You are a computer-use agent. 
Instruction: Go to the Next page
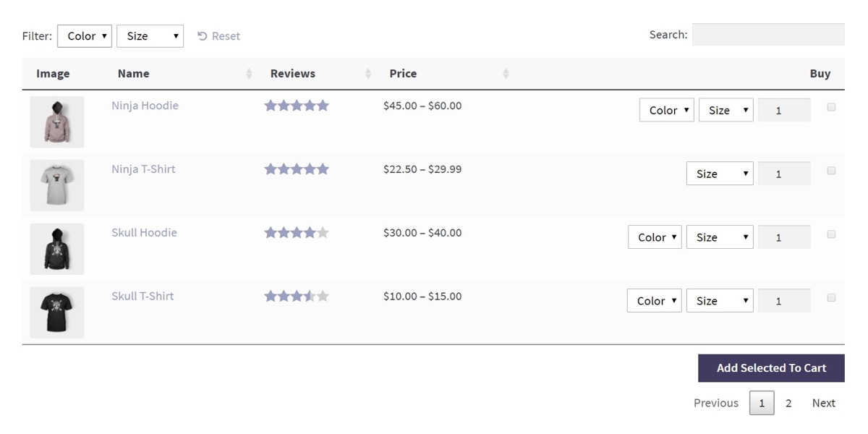point(823,403)
